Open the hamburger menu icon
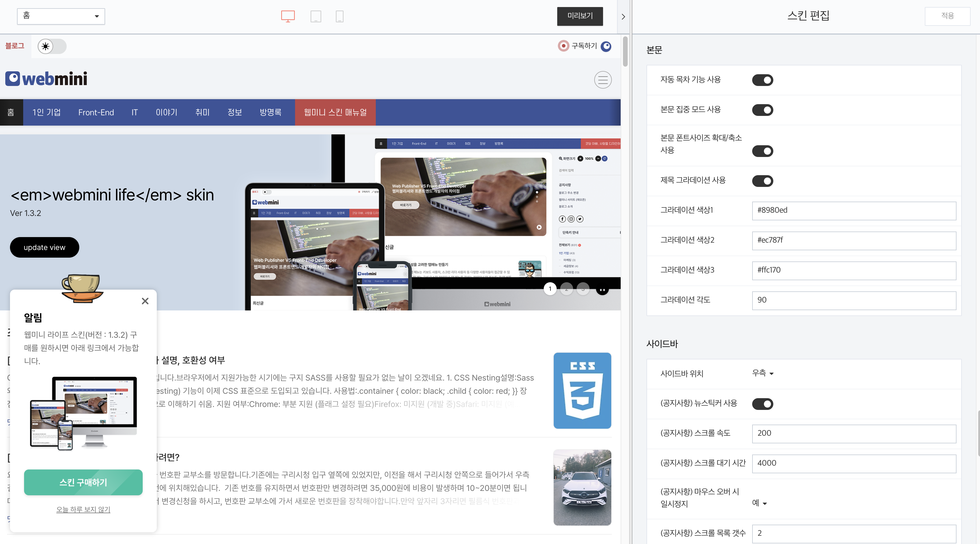This screenshot has height=544, width=980. (603, 80)
